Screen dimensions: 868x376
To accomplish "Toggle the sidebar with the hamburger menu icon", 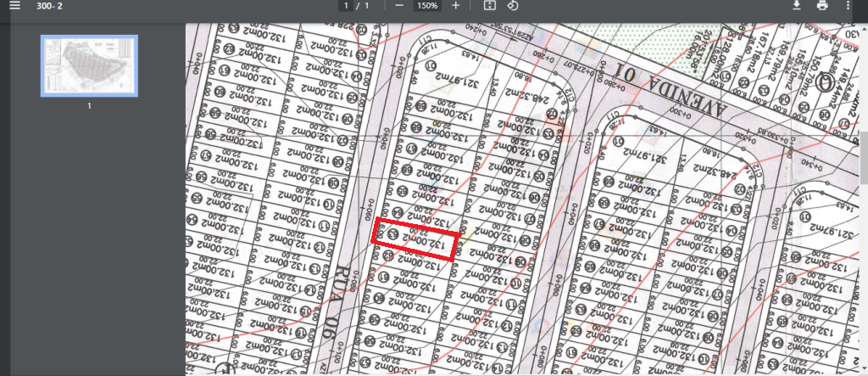I will 14,6.
